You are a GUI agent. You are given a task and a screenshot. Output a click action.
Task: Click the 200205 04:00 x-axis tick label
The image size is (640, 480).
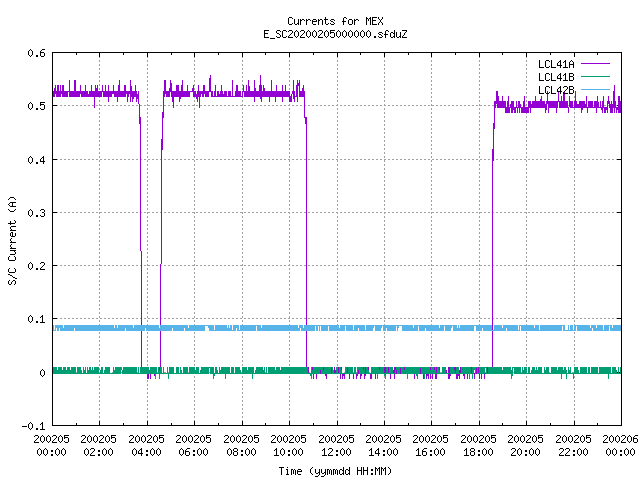(146, 445)
